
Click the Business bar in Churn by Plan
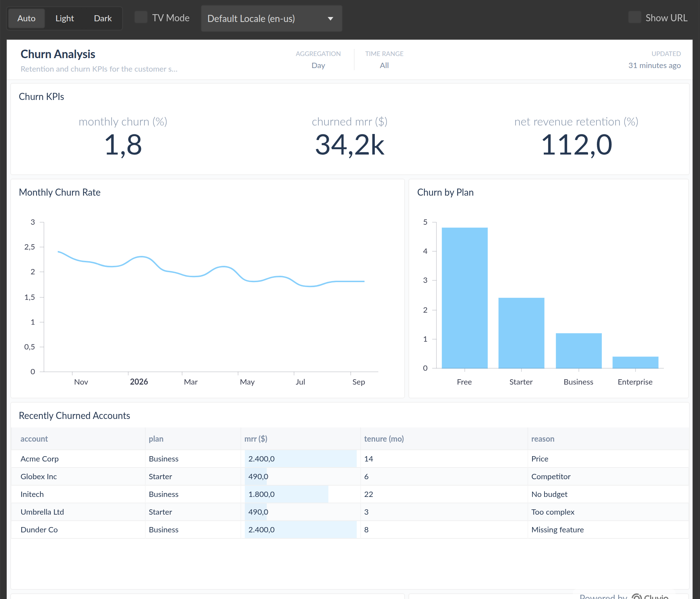[x=578, y=351]
